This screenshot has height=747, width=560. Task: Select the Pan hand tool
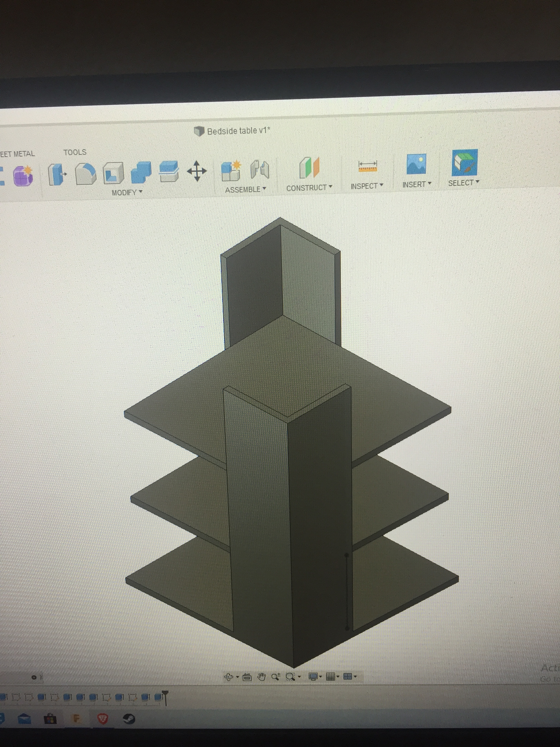click(x=262, y=677)
